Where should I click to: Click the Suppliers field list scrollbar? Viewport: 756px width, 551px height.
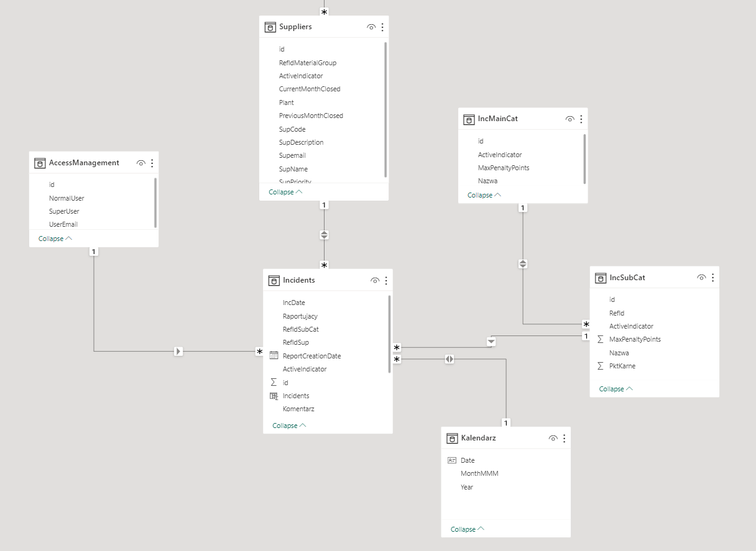pos(385,109)
